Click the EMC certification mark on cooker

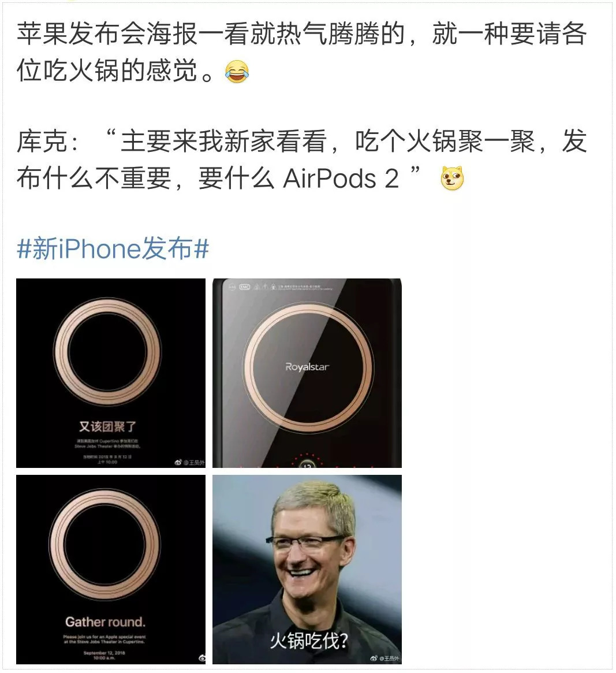245,287
